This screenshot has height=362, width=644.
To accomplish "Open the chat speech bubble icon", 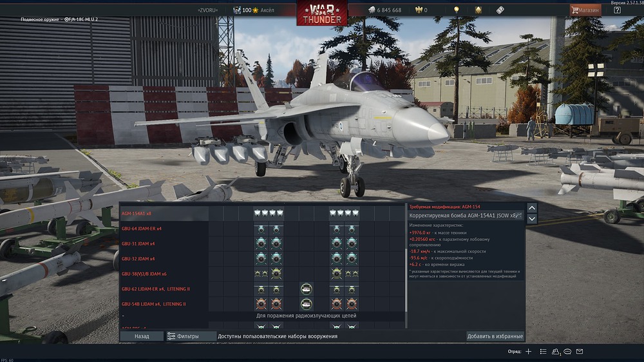I will click(567, 351).
